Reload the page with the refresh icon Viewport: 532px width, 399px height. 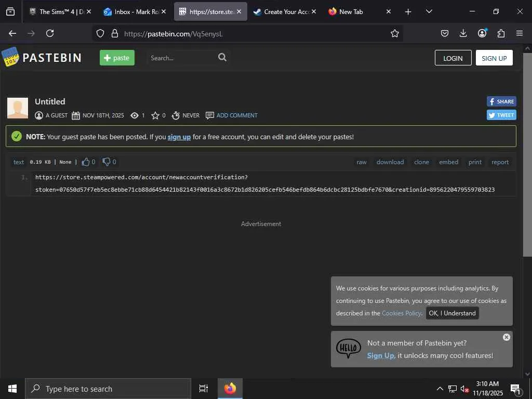click(50, 33)
